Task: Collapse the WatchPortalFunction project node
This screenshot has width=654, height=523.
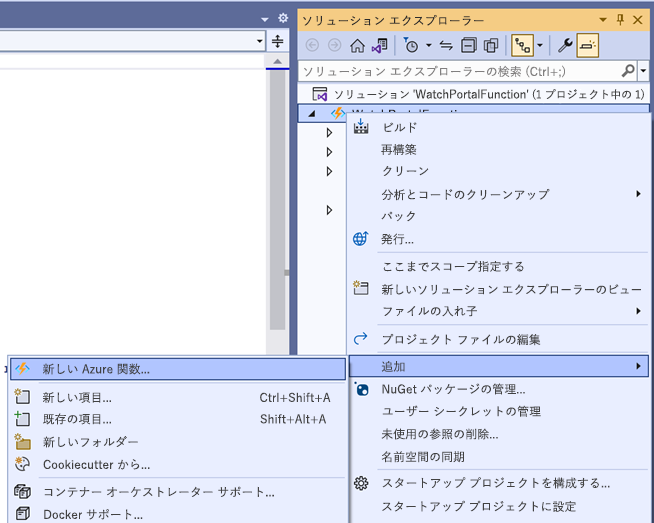Action: coord(312,113)
